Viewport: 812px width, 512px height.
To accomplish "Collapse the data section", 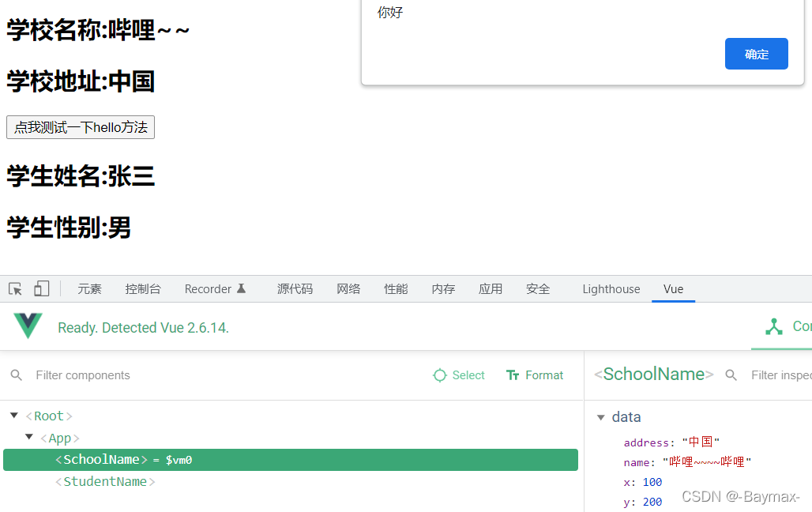I will [601, 417].
